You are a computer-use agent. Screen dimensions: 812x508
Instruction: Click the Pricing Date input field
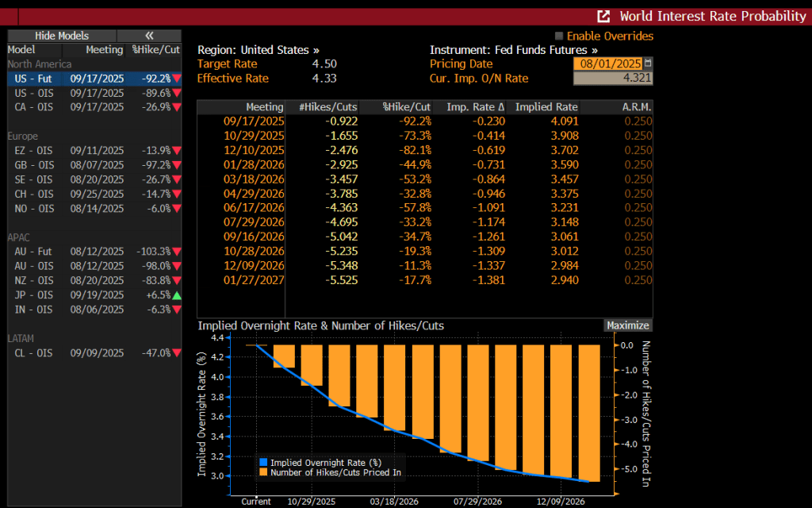click(607, 63)
